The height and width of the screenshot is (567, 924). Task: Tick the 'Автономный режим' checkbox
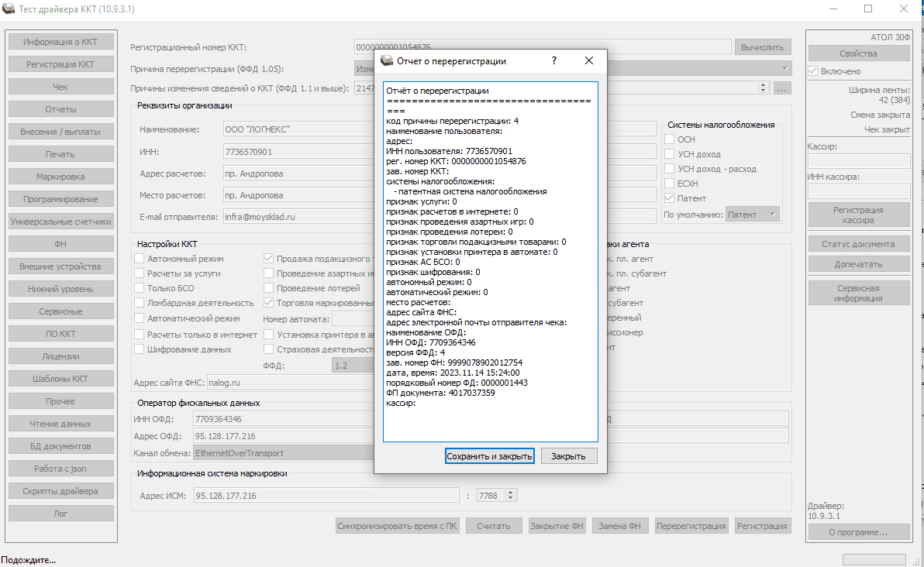(140, 259)
